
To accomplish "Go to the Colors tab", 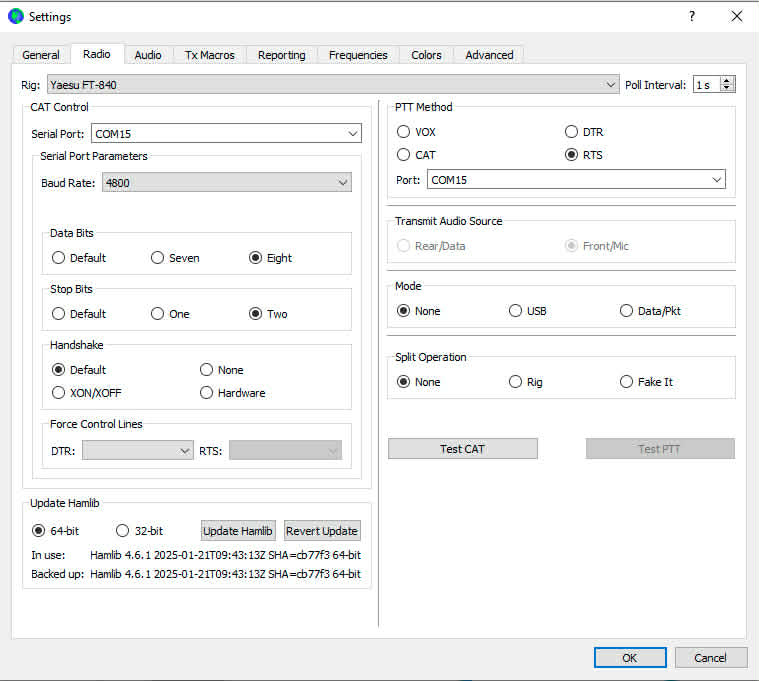I will 426,55.
